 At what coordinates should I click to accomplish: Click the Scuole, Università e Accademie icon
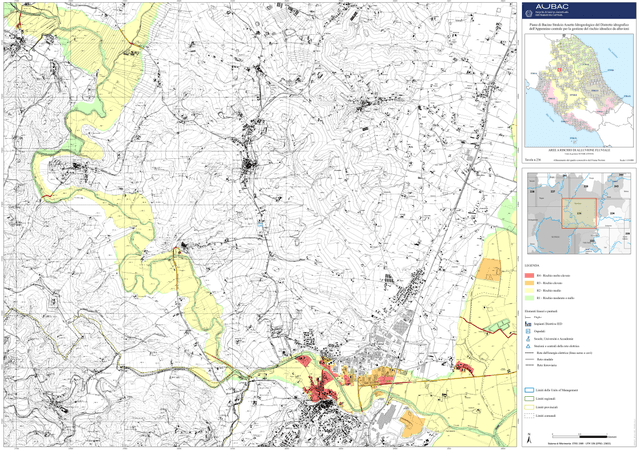coord(528,339)
